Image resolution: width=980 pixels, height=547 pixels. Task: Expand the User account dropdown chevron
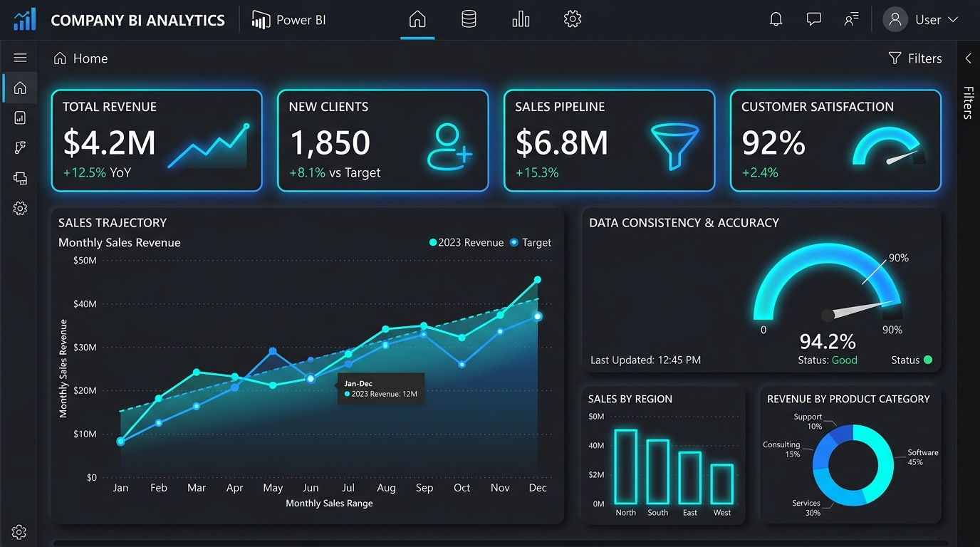[953, 20]
